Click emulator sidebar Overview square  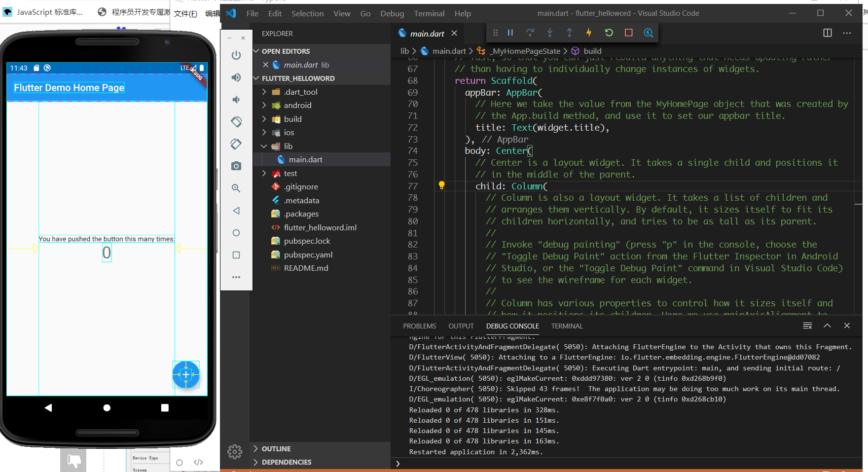coord(236,255)
